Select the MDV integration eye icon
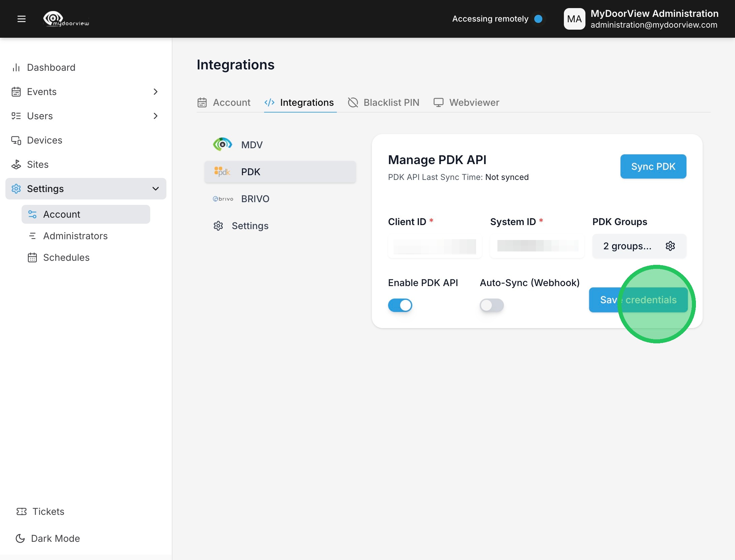Image resolution: width=735 pixels, height=560 pixels. [222, 145]
